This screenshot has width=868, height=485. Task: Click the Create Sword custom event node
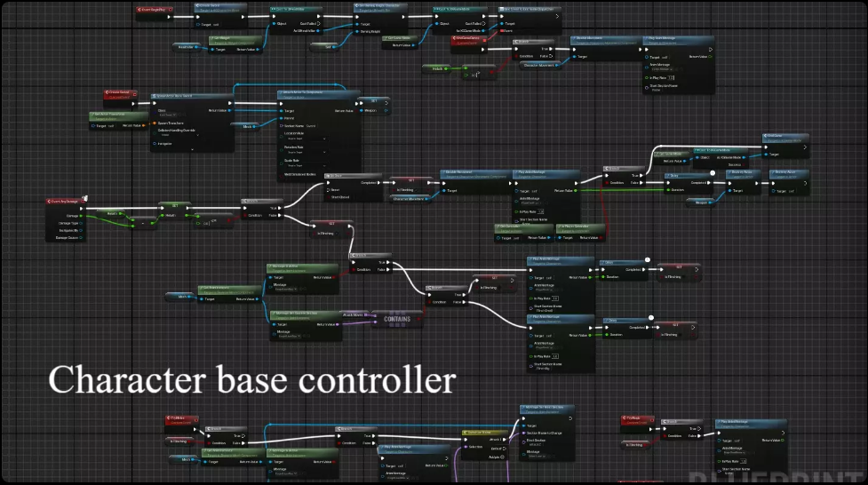tap(118, 92)
